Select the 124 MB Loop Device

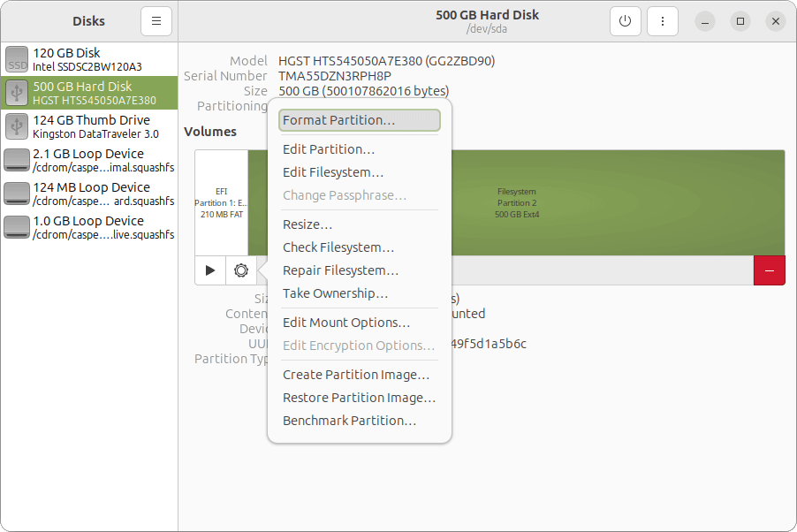88,194
